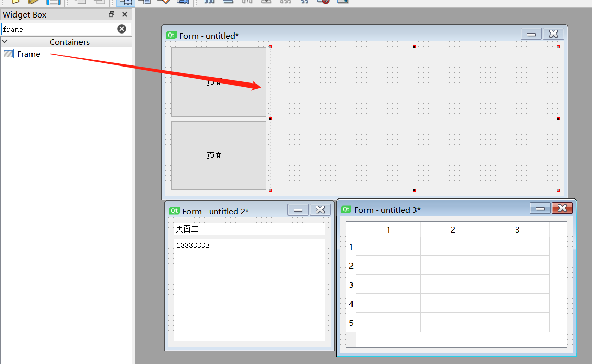Image resolution: width=592 pixels, height=364 pixels.
Task: Clear the widget filter text
Action: pos(122,29)
